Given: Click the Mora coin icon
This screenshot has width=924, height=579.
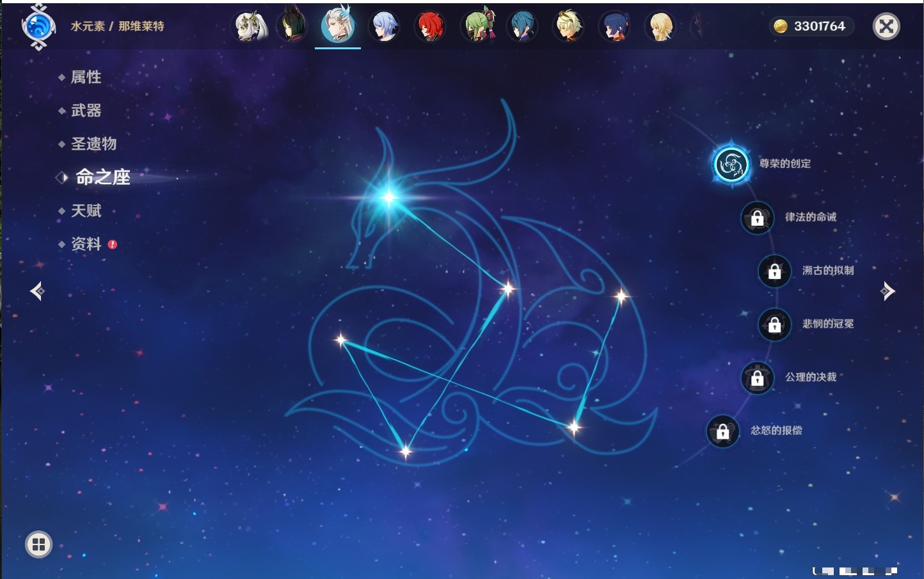Looking at the screenshot, I should (781, 26).
